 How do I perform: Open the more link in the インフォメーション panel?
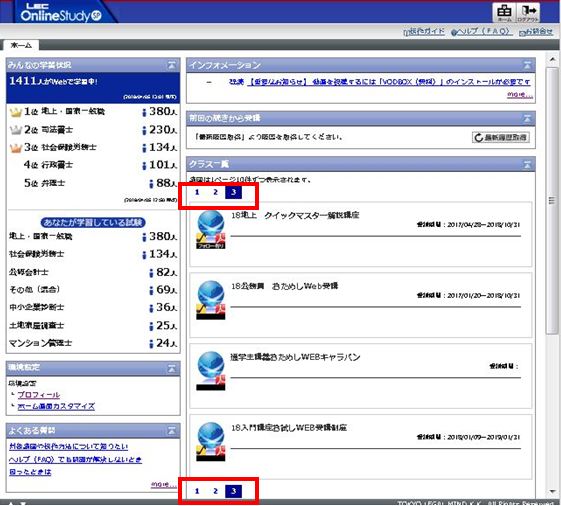[519, 94]
